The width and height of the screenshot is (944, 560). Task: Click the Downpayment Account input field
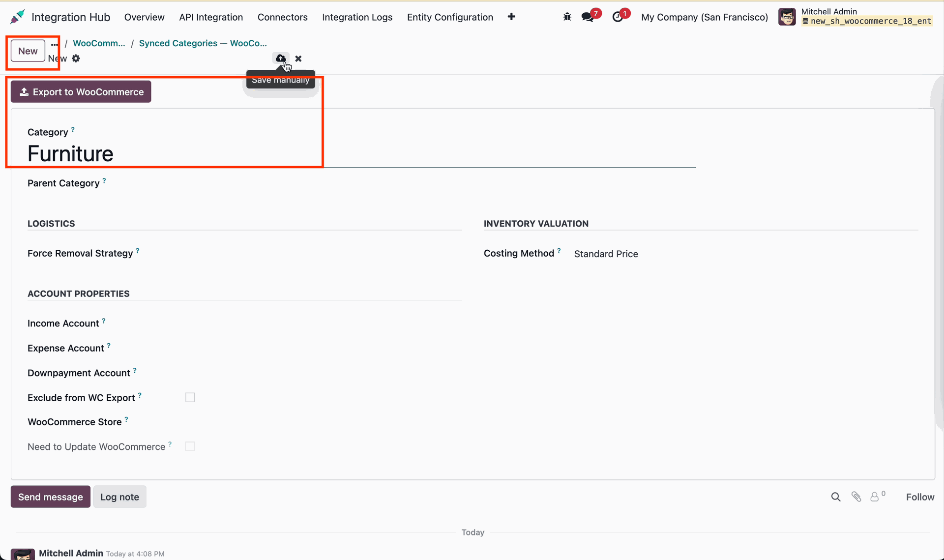click(x=324, y=373)
